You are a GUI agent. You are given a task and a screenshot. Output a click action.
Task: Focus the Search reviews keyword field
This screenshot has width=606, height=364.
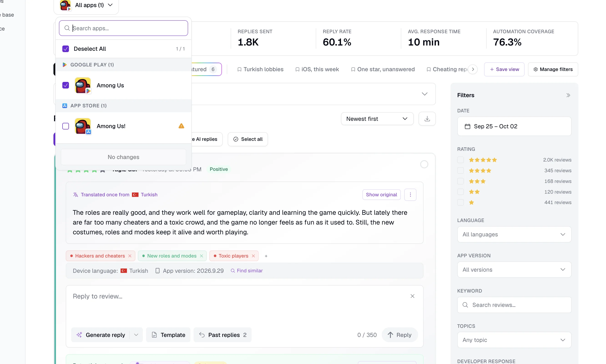click(x=514, y=305)
